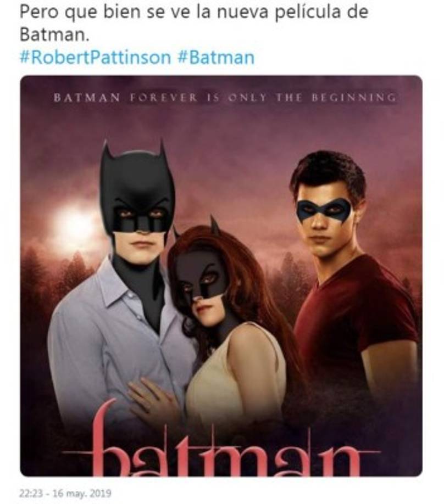444x504 pixels.
Task: Click the tweet text about la nueva película
Action: pos(193,12)
